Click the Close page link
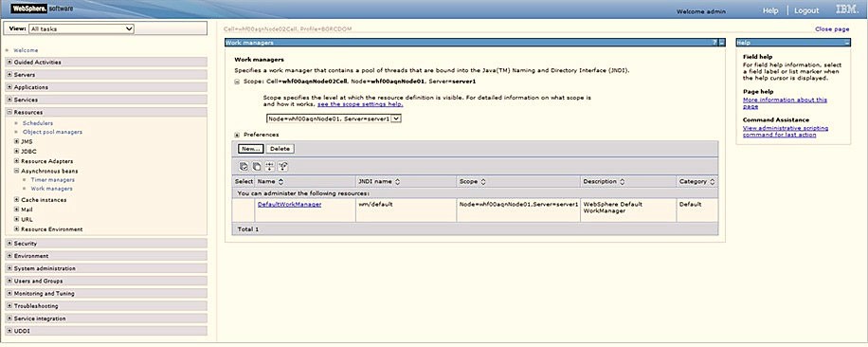This screenshot has height=347, width=868. coord(832,28)
